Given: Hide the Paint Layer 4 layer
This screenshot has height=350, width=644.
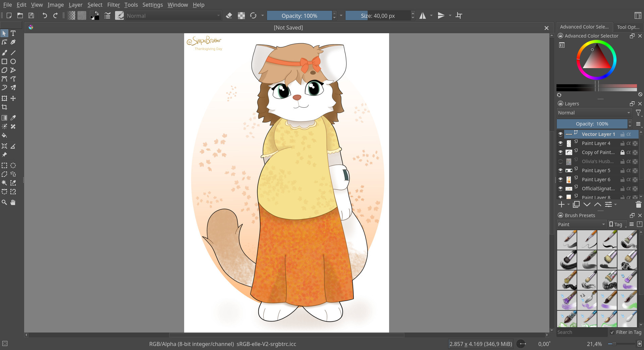Looking at the screenshot, I should [x=560, y=143].
